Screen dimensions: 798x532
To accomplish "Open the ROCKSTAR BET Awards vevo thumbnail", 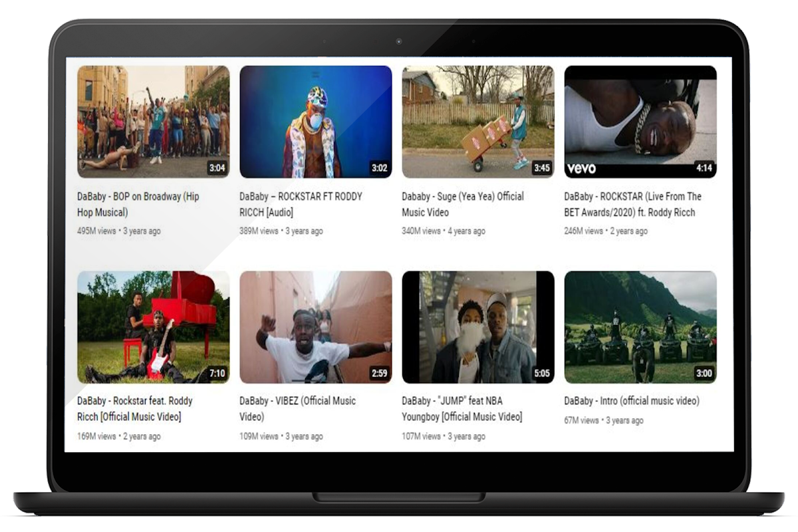I will point(640,122).
